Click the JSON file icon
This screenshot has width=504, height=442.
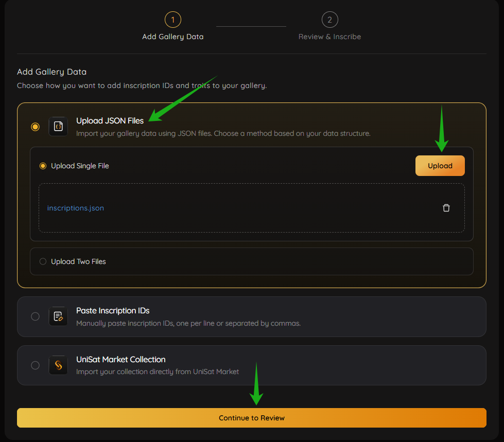[x=58, y=126]
